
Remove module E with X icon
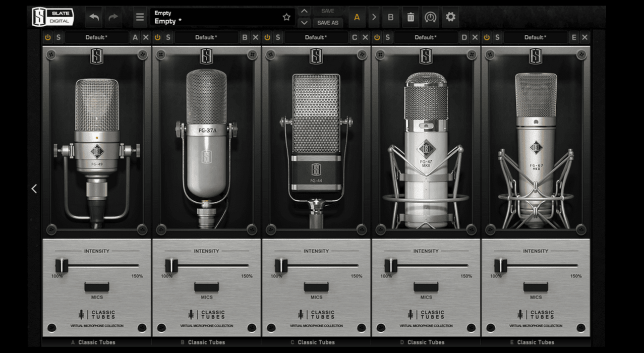[x=584, y=37]
